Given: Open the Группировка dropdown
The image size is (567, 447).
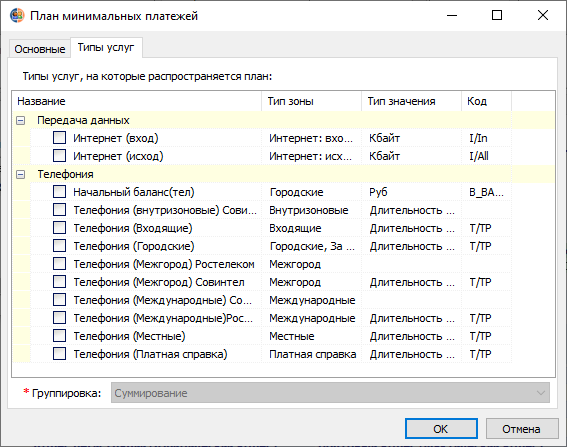Looking at the screenshot, I should pyautogui.click(x=330, y=393).
